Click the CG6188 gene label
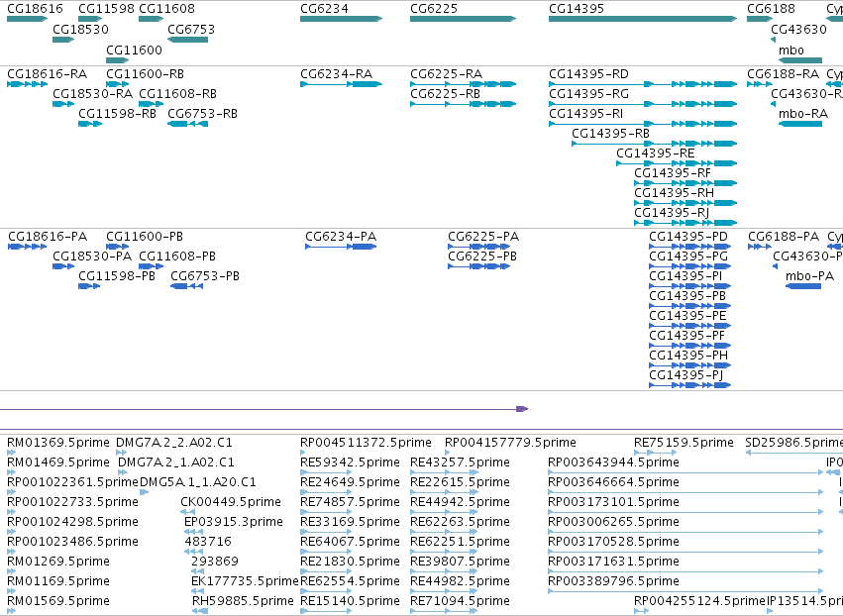 [771, 9]
